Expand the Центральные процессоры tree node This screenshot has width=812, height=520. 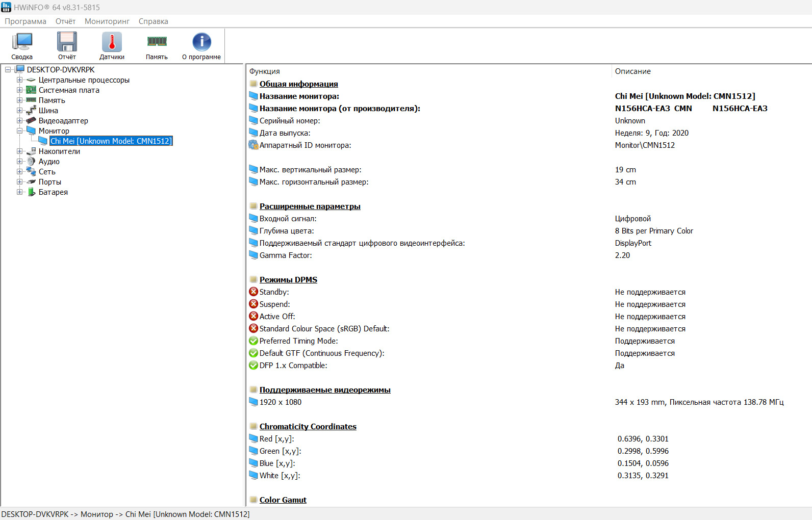[19, 80]
